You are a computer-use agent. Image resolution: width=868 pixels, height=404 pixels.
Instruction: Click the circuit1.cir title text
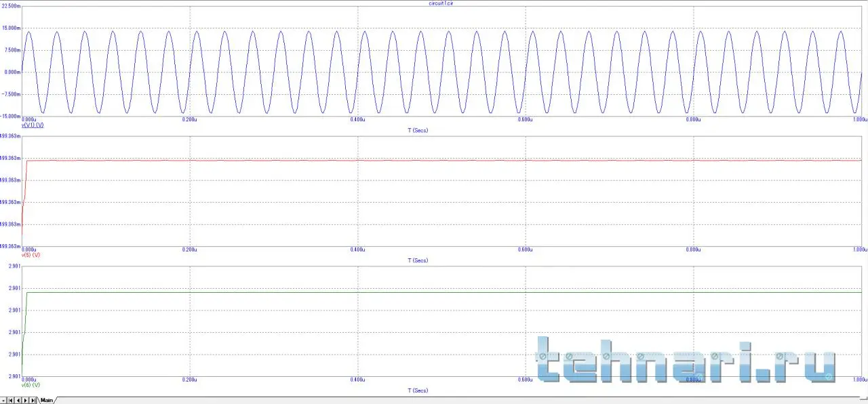[441, 3]
